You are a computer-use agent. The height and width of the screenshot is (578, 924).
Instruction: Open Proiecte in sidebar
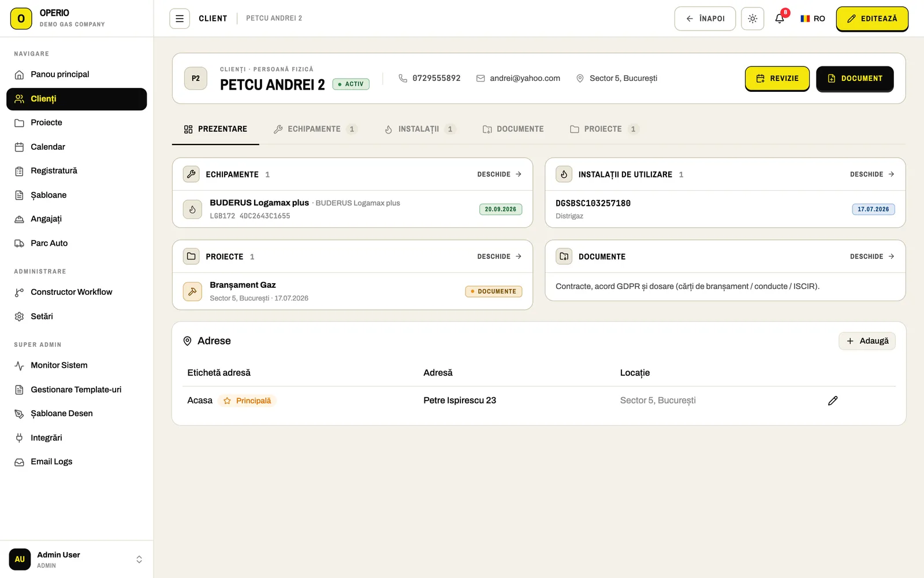76,123
